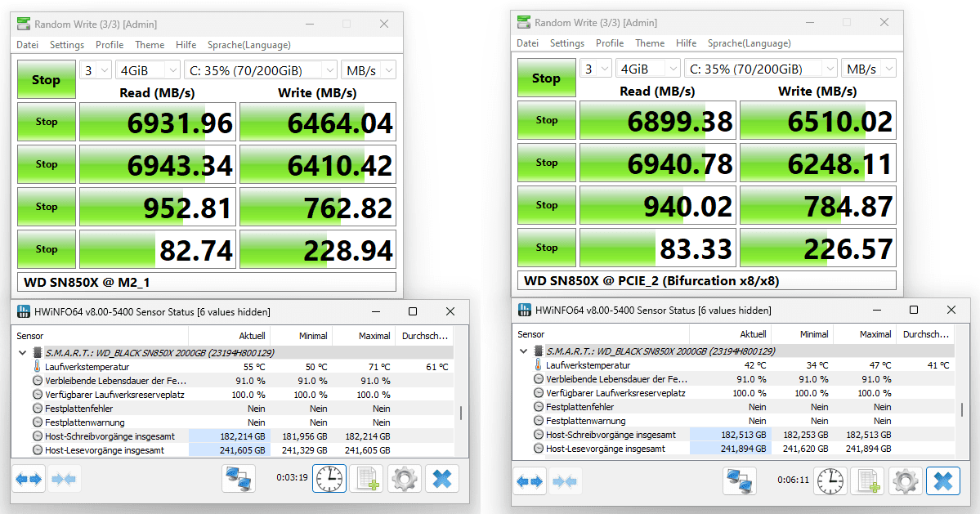Open Theme menu in right CrystalDiskMark window

pyautogui.click(x=650, y=43)
